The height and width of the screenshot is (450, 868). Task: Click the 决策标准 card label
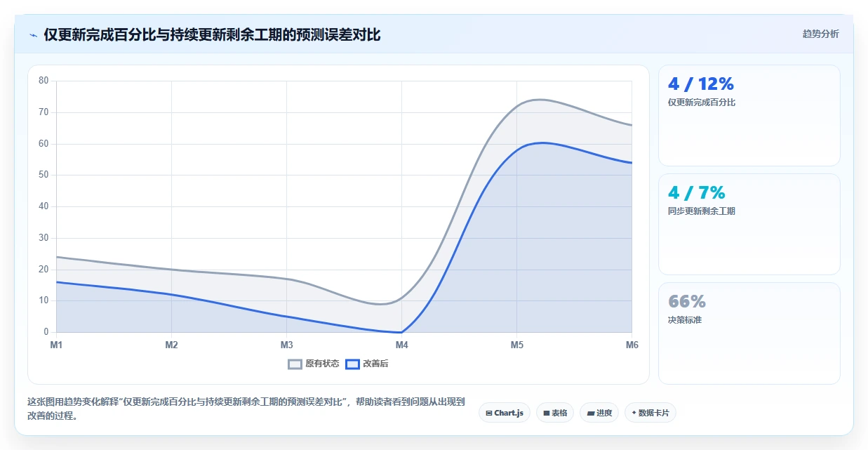(x=685, y=320)
